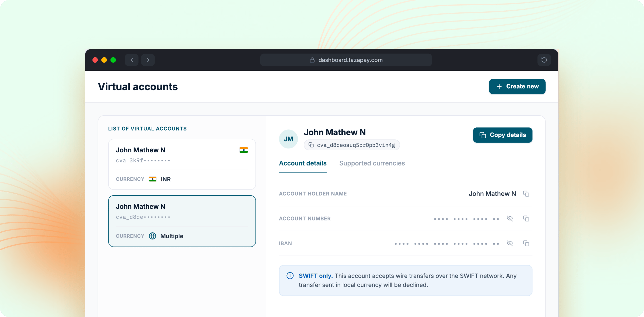Image resolution: width=644 pixels, height=317 pixels.
Task: Select the INR virtual account card
Action: [182, 164]
